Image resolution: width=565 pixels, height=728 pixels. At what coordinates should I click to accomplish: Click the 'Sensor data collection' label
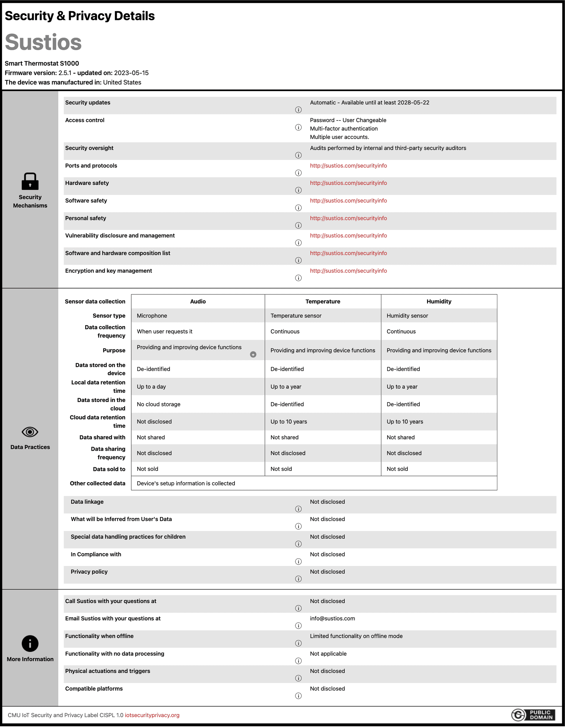[95, 302]
